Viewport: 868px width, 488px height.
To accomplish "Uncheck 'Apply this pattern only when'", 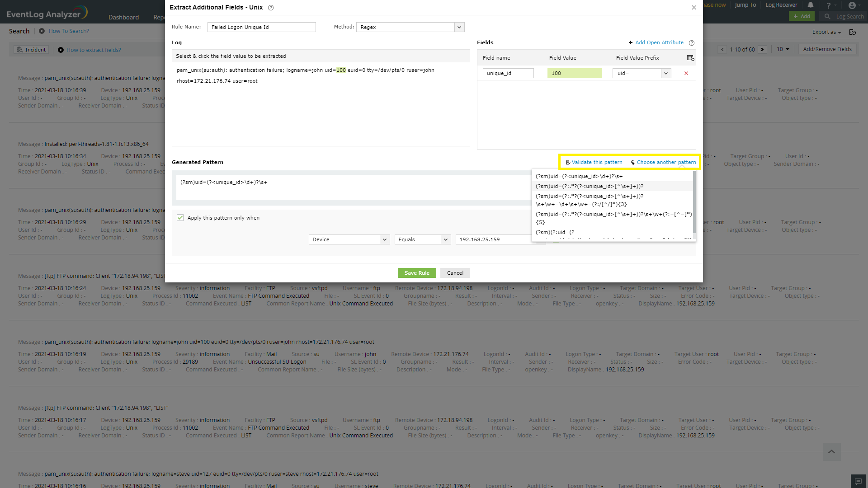I will coord(180,218).
